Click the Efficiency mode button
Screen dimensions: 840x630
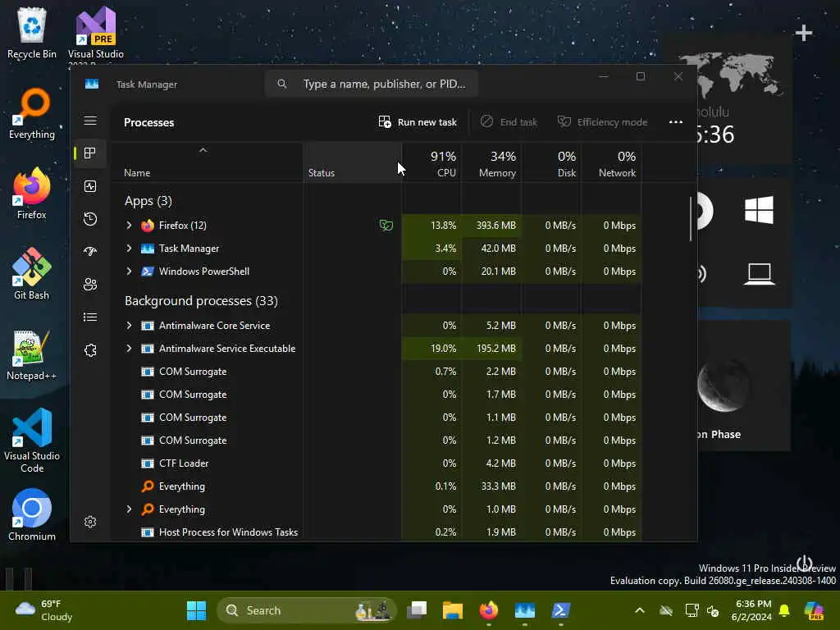tap(603, 122)
